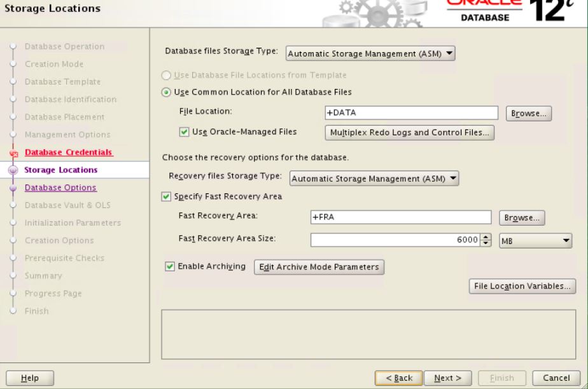Click the 'File Location:' label

point(206,112)
